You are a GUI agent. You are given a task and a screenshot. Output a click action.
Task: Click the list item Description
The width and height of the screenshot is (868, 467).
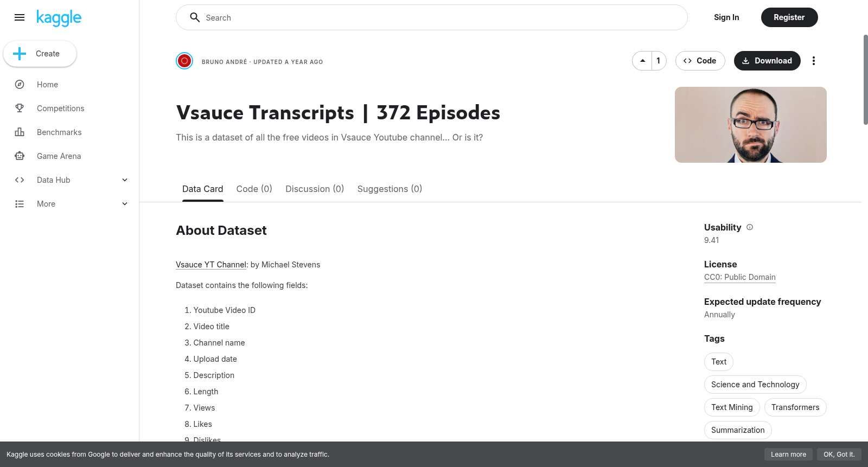(x=214, y=375)
